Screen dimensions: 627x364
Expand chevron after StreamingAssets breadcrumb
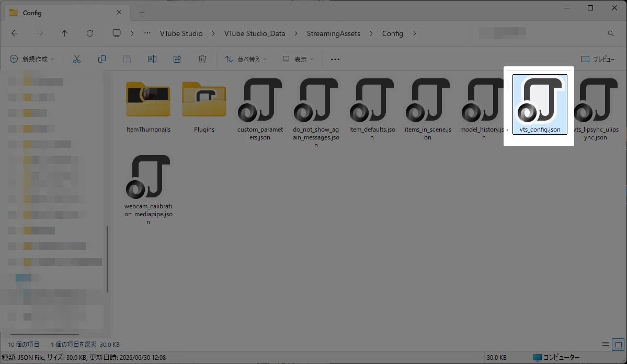(x=371, y=33)
